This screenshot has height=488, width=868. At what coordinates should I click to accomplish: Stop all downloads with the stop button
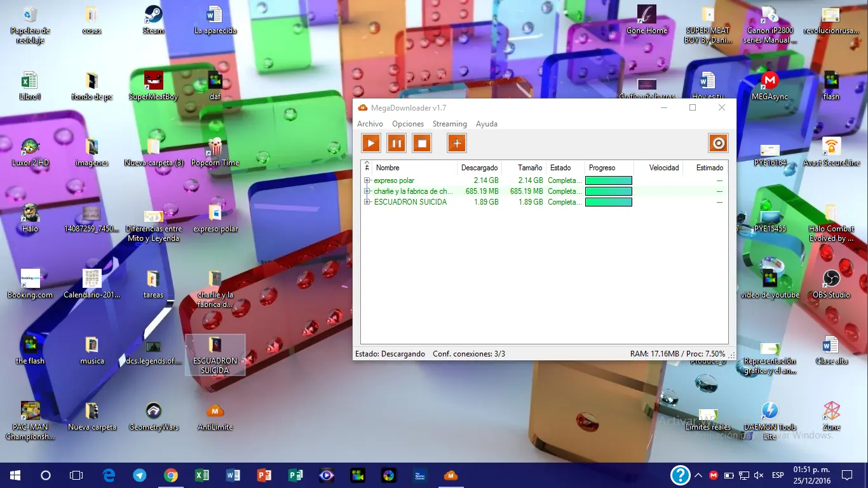click(x=422, y=143)
